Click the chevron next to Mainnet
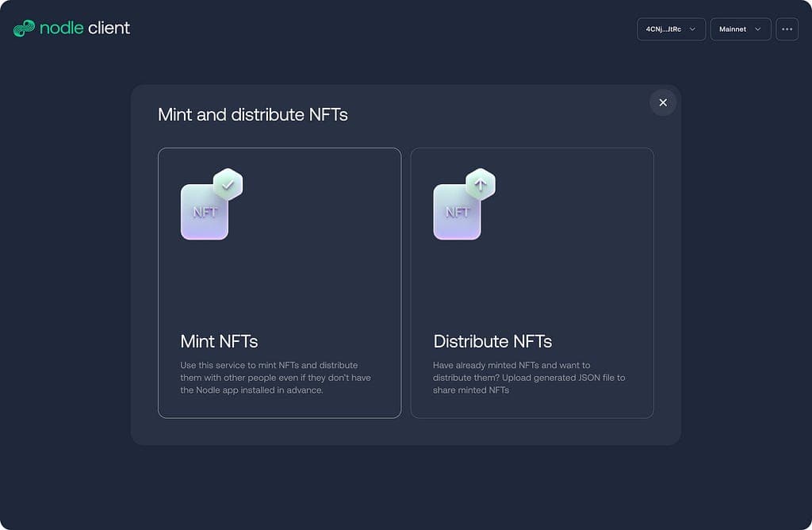The height and width of the screenshot is (530, 812). click(x=758, y=29)
